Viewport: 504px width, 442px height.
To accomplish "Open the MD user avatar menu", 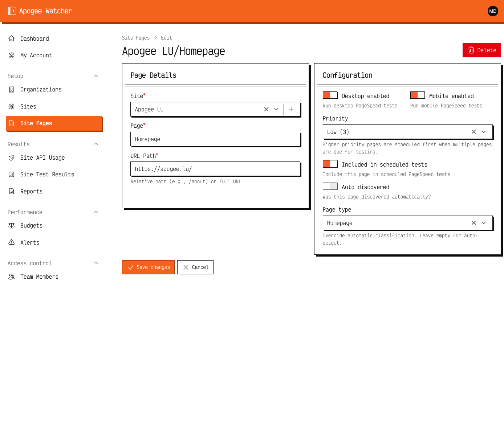I will pos(493,11).
